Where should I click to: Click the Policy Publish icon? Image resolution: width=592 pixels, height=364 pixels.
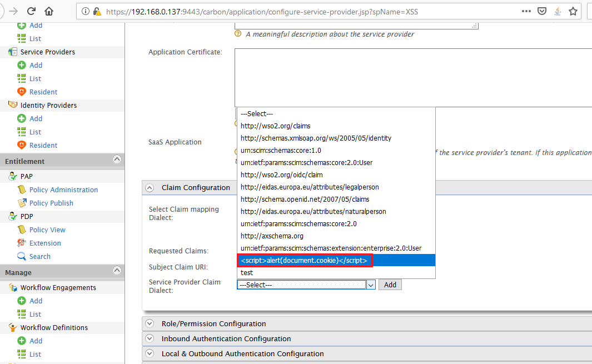click(x=22, y=203)
